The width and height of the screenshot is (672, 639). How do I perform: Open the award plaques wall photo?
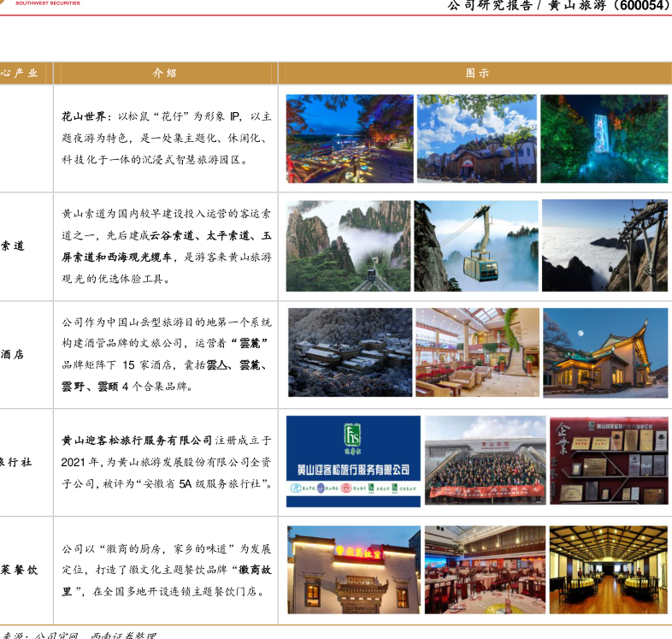[608, 460]
